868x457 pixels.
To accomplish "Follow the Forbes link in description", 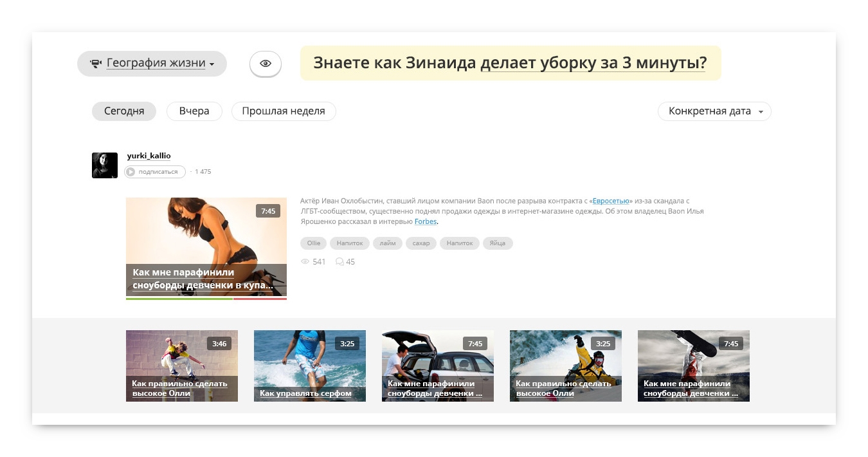I will coord(426,222).
